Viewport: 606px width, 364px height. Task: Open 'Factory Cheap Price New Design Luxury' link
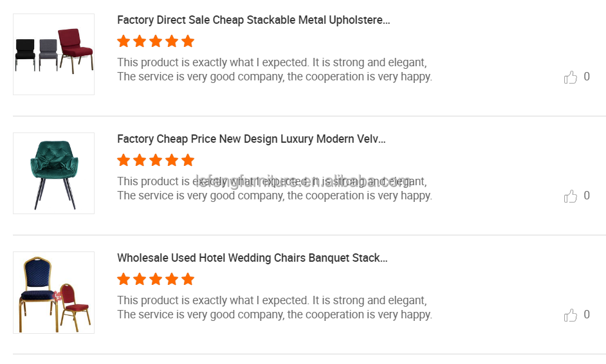(x=251, y=139)
